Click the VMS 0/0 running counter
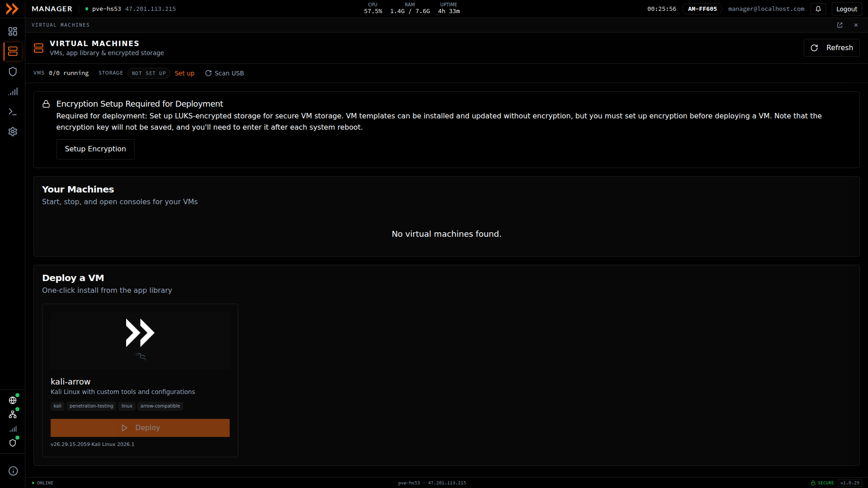 61,73
